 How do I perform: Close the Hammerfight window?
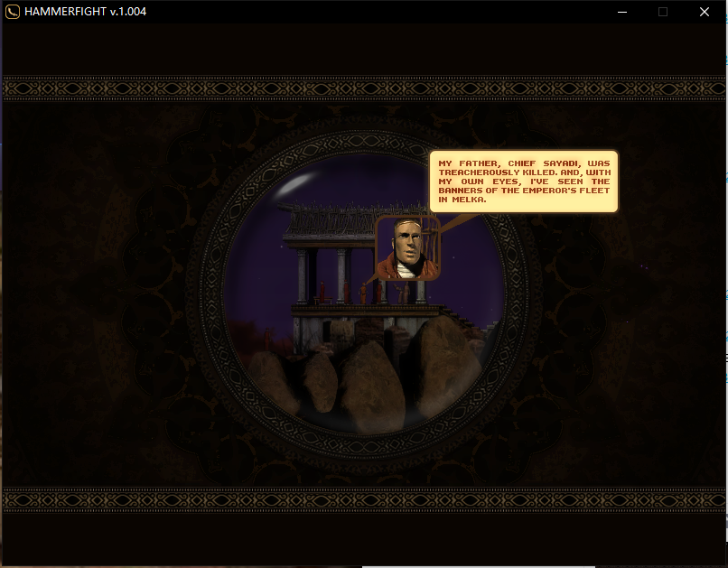pos(705,12)
